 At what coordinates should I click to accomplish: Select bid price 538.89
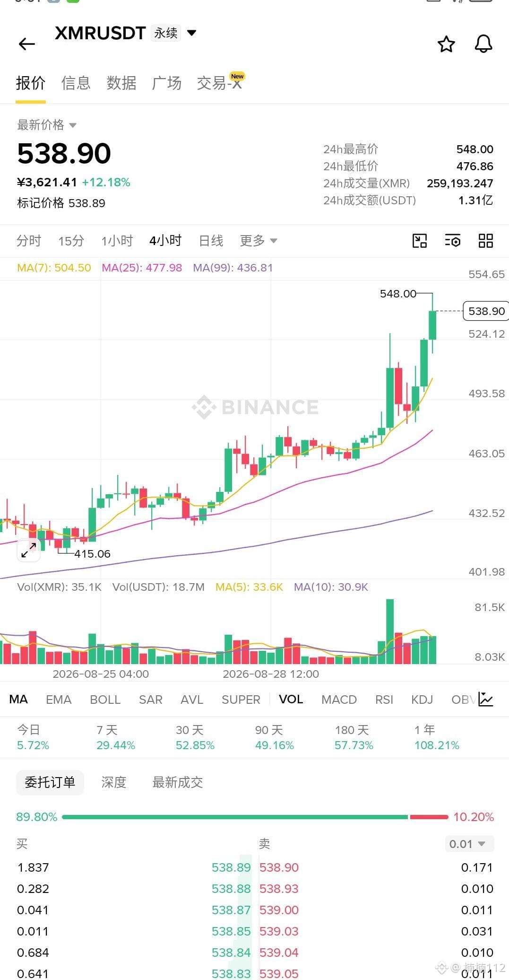[x=231, y=867]
